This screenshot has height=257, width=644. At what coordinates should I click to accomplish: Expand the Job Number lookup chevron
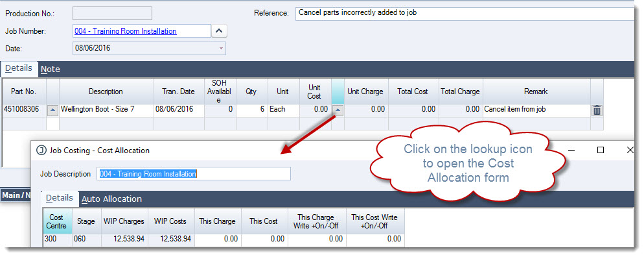coord(220,31)
